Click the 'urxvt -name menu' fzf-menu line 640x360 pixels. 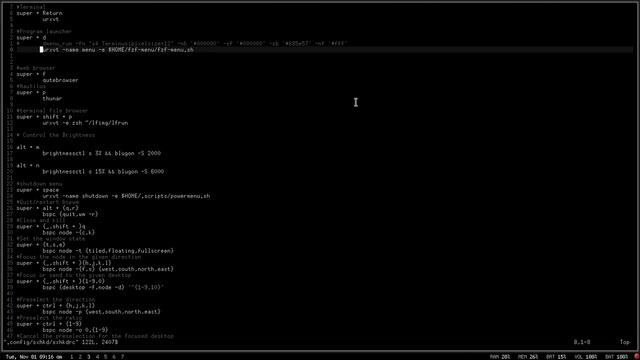click(118, 50)
